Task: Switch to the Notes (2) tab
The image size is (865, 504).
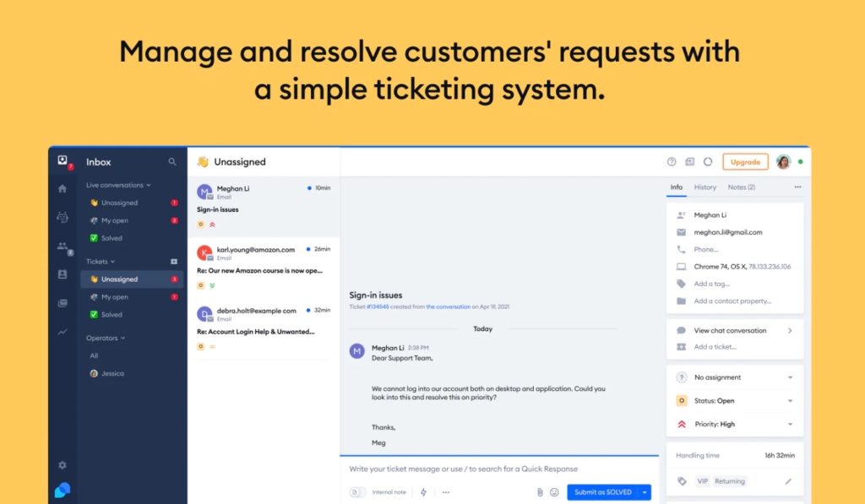Action: [741, 187]
